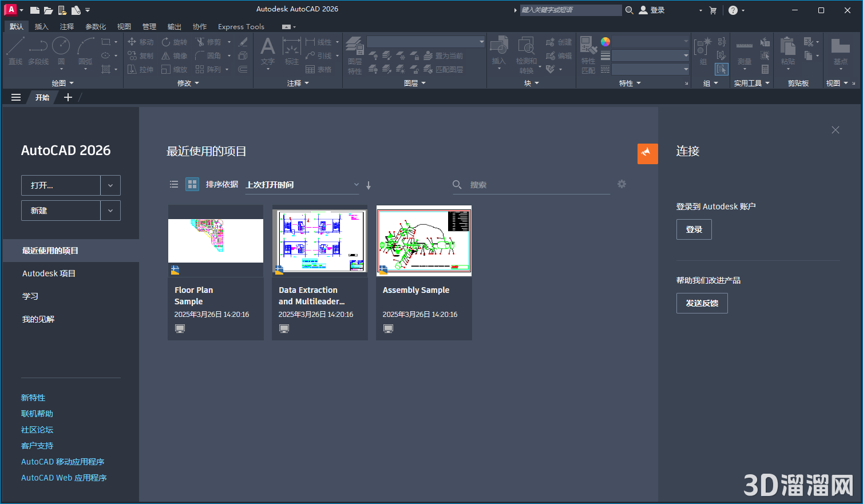The width and height of the screenshot is (863, 504).
Task: Open the 社区论坛 link
Action: click(x=37, y=430)
